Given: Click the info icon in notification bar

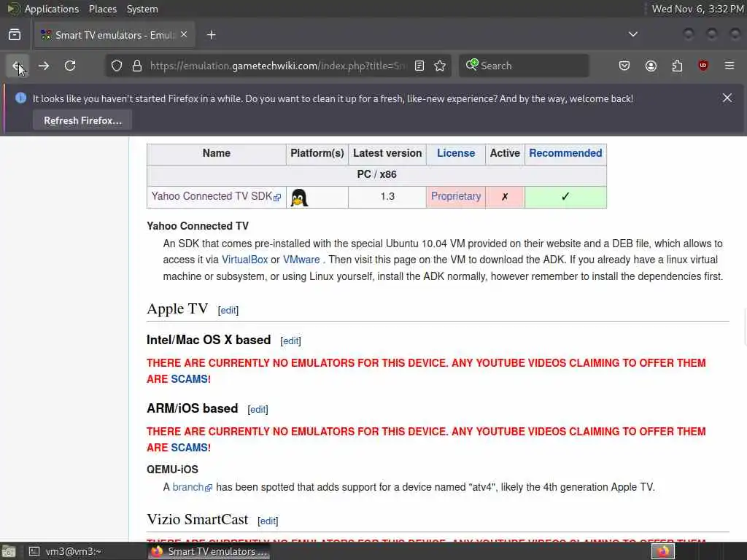Looking at the screenshot, I should coord(20,98).
